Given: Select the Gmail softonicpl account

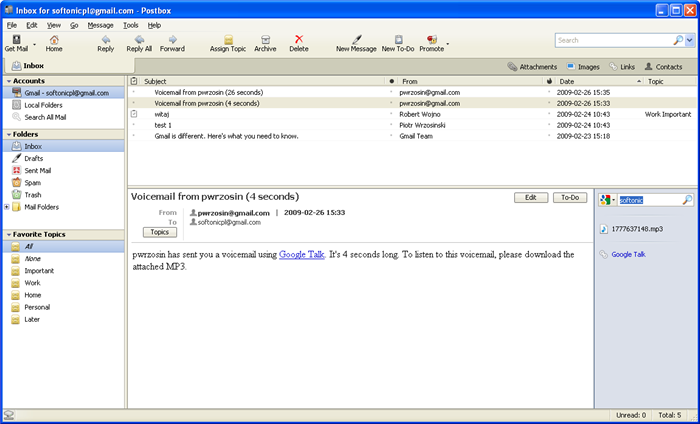Looking at the screenshot, I should [63, 93].
